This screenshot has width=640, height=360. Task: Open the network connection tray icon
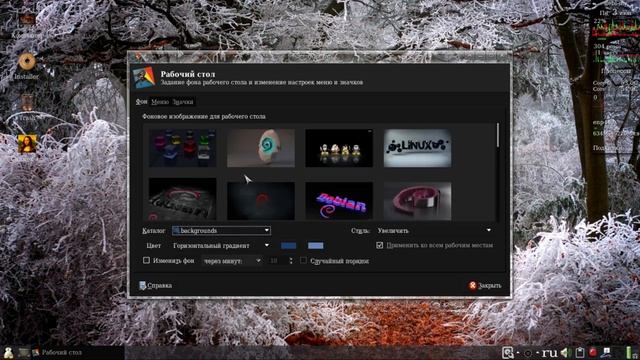pyautogui.click(x=606, y=352)
